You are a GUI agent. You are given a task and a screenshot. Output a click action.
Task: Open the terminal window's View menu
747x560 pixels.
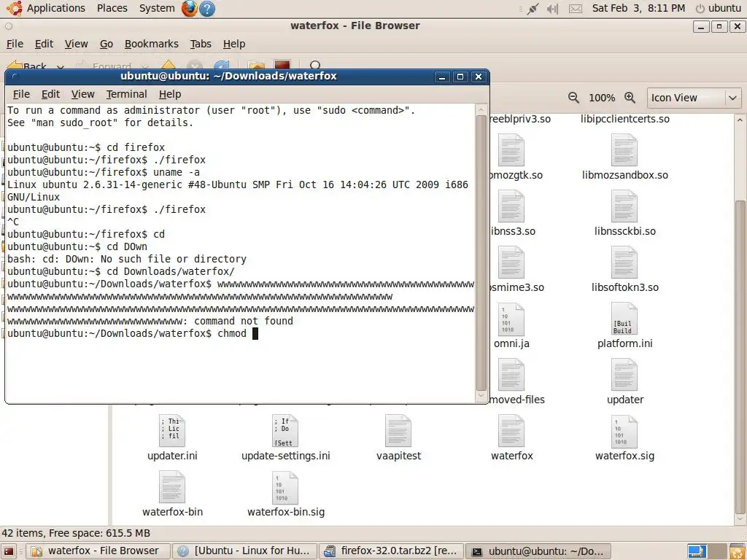tap(83, 94)
